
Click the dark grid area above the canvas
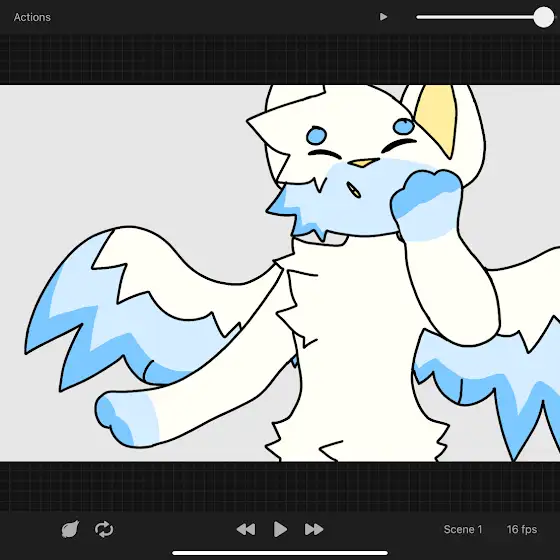point(280,59)
